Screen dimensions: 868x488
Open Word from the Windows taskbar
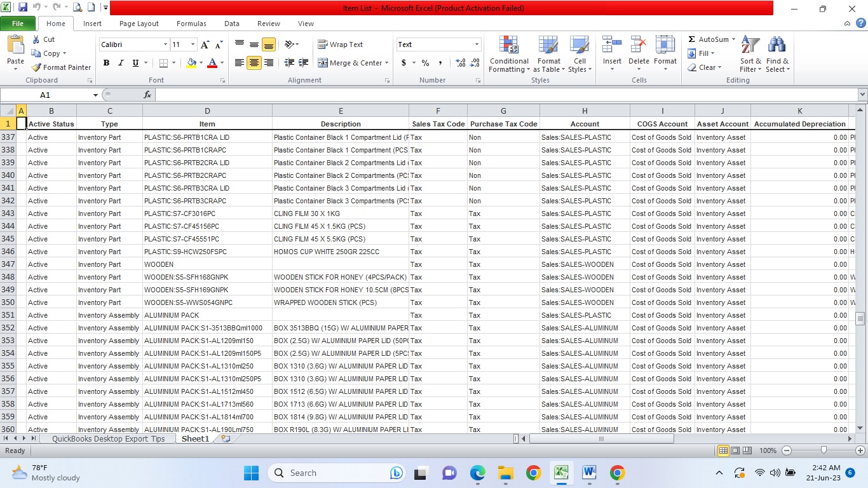[589, 473]
